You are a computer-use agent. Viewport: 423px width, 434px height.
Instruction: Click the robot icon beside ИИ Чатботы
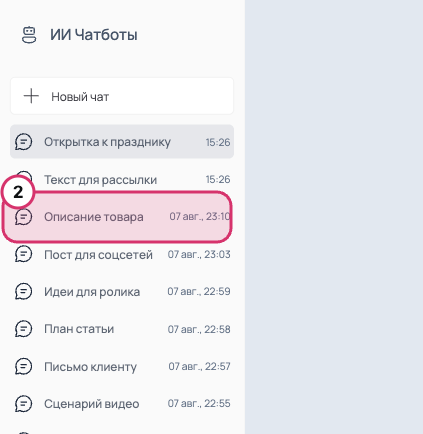29,35
